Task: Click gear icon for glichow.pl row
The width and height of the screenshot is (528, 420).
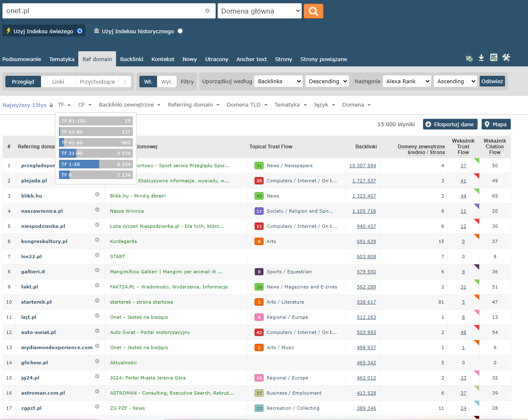Action: pyautogui.click(x=97, y=361)
